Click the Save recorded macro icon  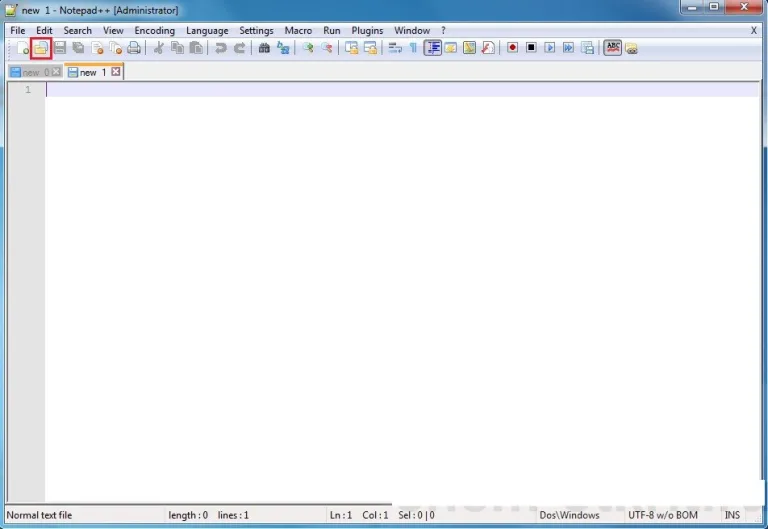point(587,48)
